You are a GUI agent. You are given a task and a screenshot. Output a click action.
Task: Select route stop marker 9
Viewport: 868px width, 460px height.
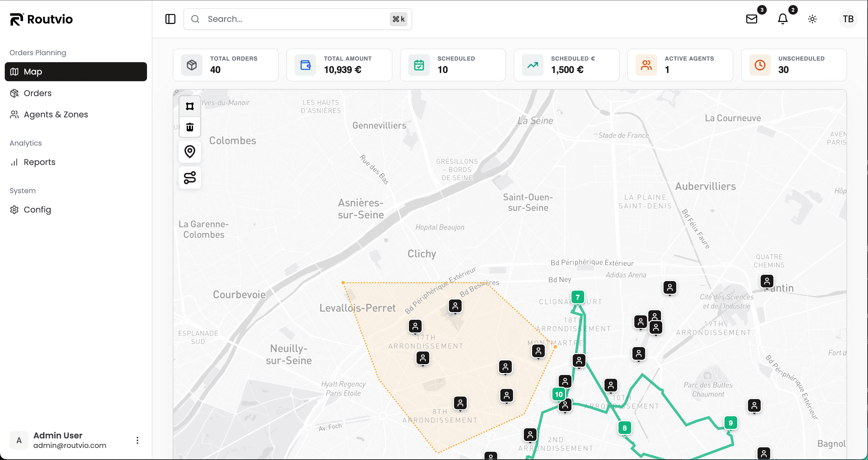pos(731,423)
